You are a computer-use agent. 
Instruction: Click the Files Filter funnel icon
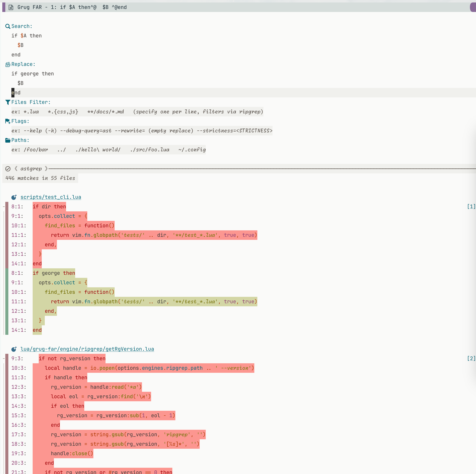point(8,102)
